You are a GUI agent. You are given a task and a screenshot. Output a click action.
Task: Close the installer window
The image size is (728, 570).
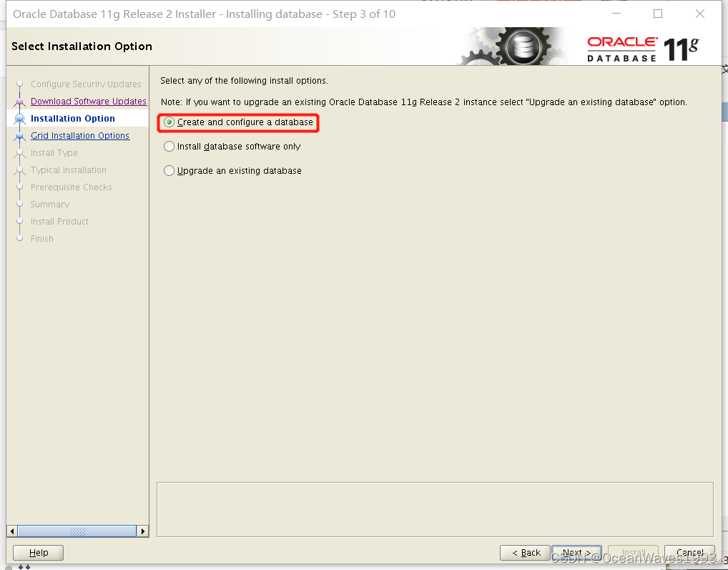(699, 14)
